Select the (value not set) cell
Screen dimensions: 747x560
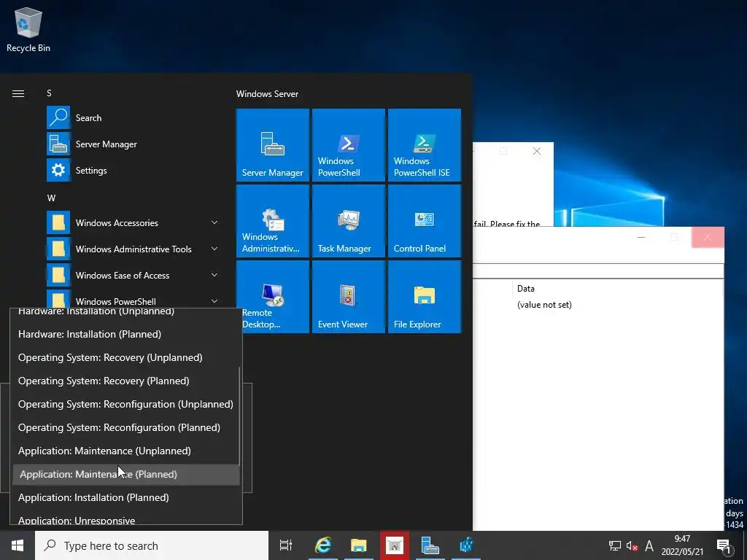coord(544,305)
